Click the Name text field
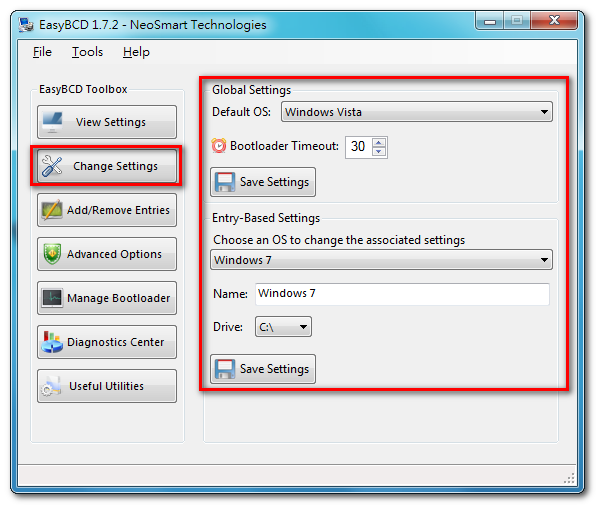Viewport: 596px width, 505px height. click(x=402, y=294)
